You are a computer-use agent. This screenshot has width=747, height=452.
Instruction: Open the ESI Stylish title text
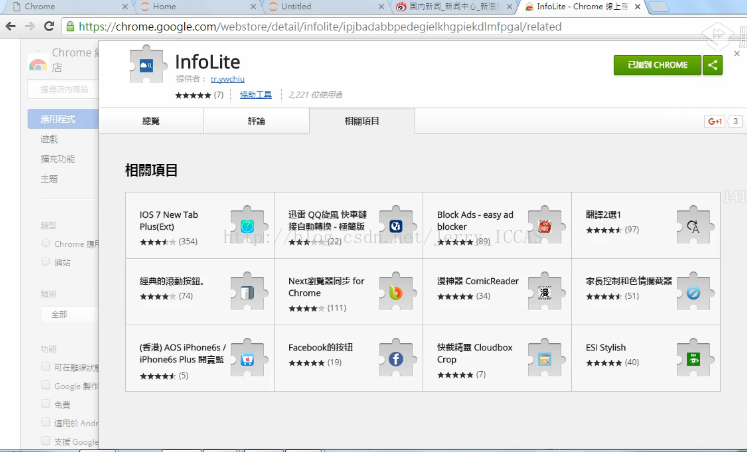(606, 348)
